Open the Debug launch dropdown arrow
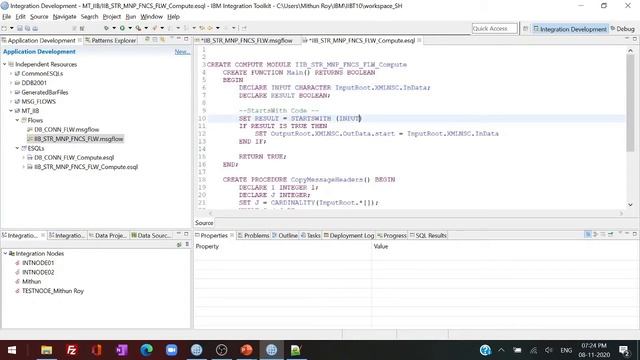 tap(113, 28)
